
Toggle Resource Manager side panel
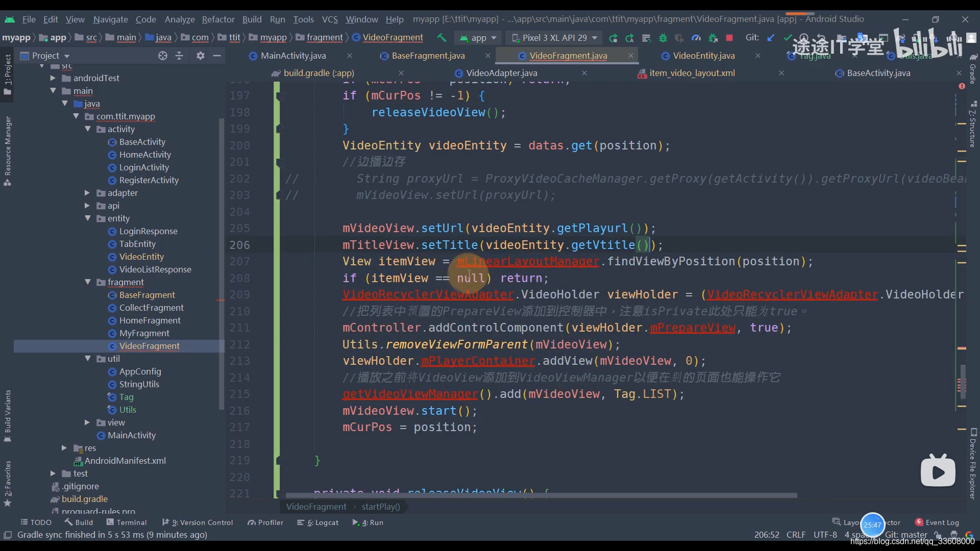click(x=8, y=151)
